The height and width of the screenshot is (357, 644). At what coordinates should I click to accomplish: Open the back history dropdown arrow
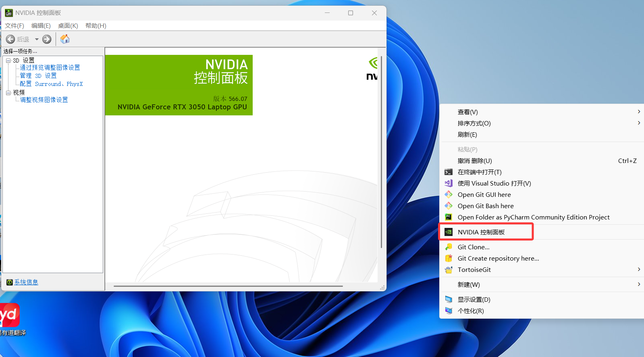(x=37, y=39)
